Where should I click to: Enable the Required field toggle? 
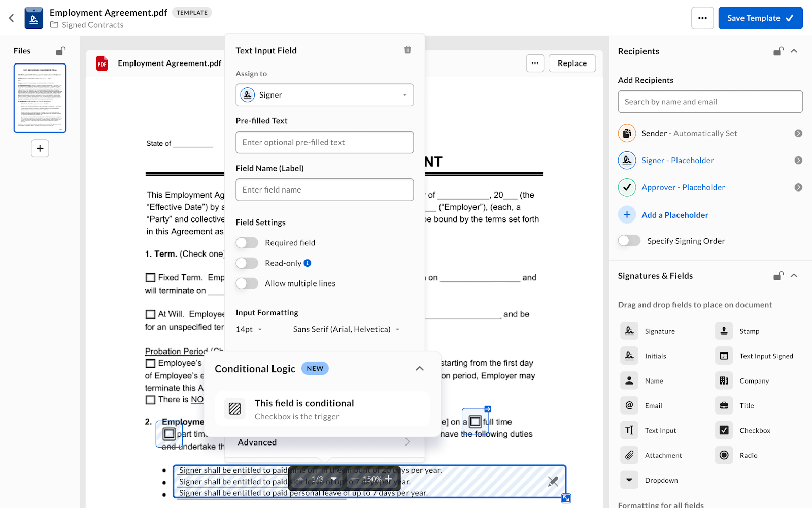coord(247,243)
